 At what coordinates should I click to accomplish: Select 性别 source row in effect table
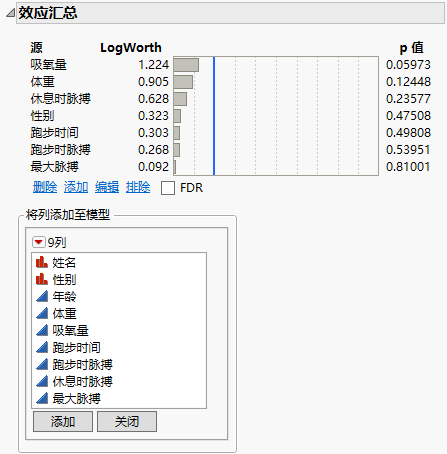point(42,116)
